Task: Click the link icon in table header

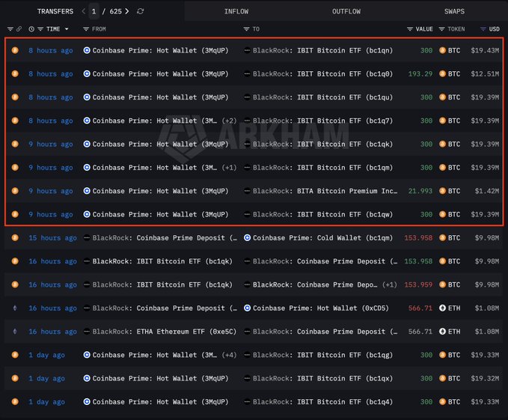Action: (x=19, y=29)
